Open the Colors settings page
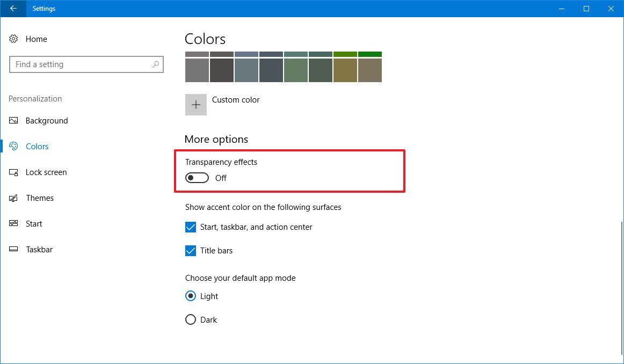Viewport: 624px width, 364px height. [x=37, y=147]
